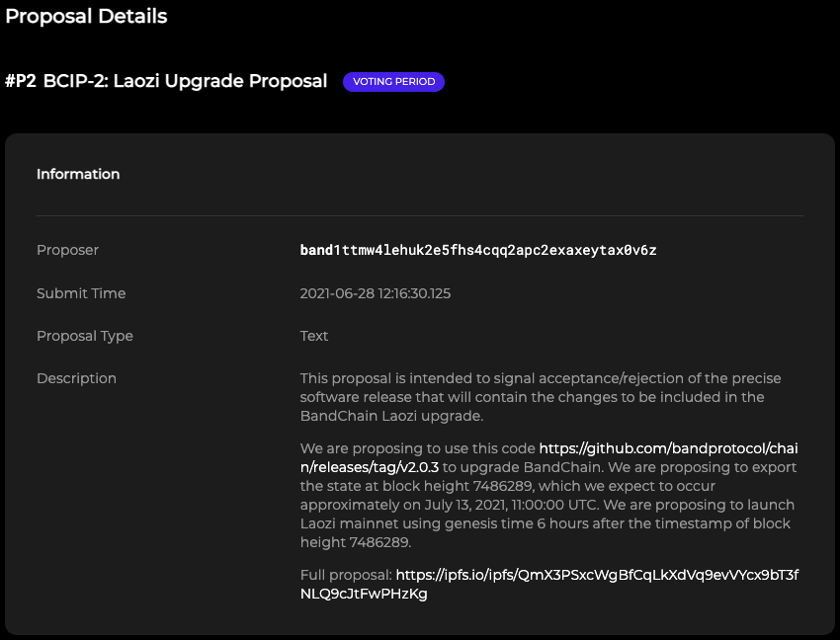Click the #P2 proposal ID

coord(21,81)
